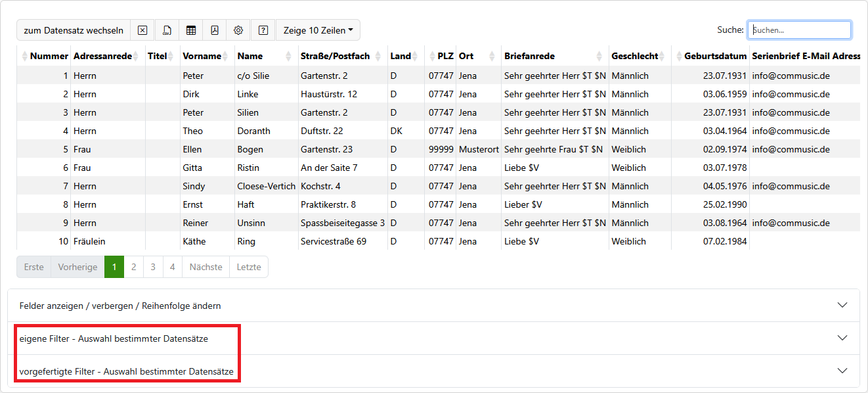Go to page 2 of the table
Image resolution: width=868 pixels, height=393 pixels.
[x=133, y=267]
